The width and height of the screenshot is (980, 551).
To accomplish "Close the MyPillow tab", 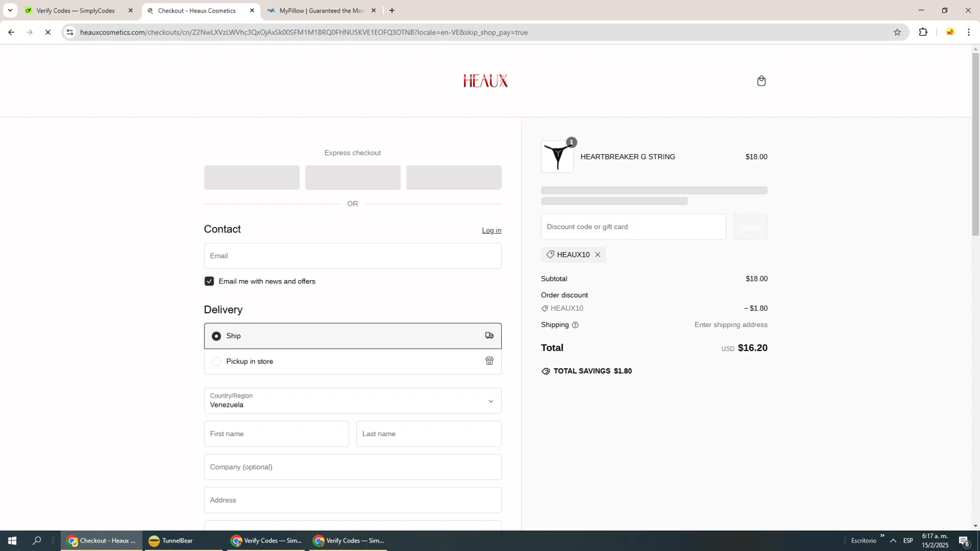I will point(374,10).
